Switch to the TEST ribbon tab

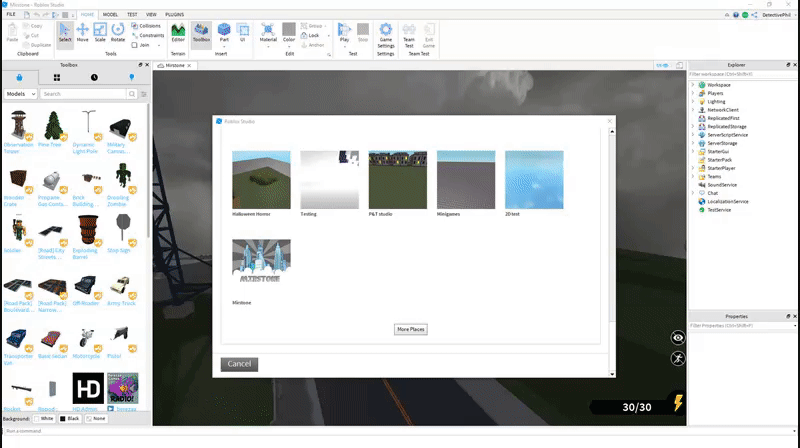tap(132, 14)
